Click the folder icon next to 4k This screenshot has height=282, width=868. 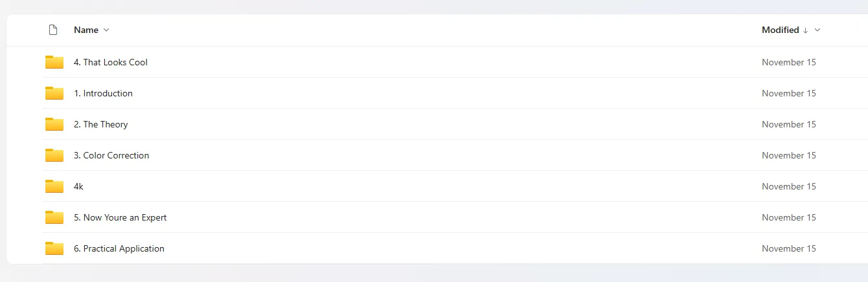[54, 186]
